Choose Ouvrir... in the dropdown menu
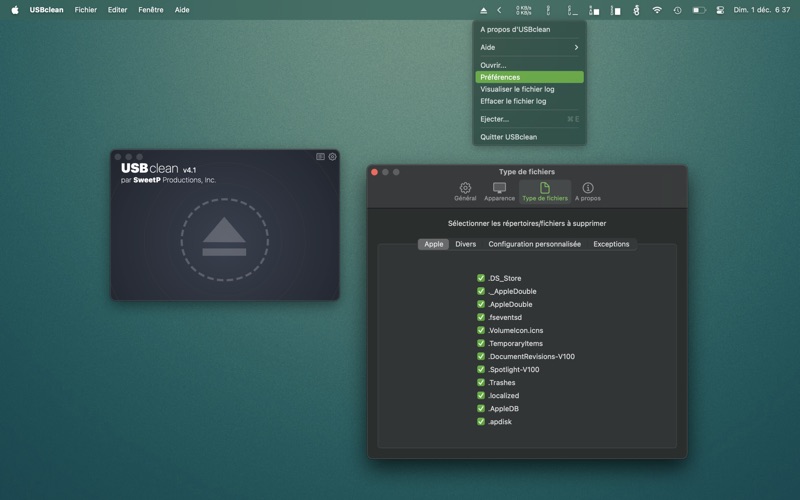Image resolution: width=800 pixels, height=500 pixels. [530, 65]
